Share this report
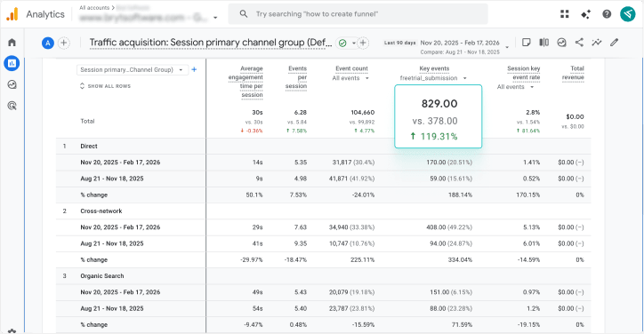 coord(579,43)
